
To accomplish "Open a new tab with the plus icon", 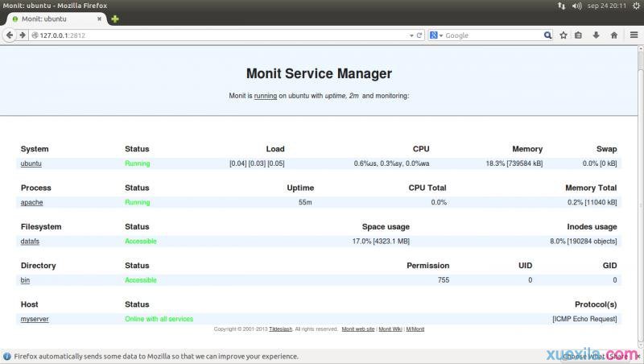I will pos(115,19).
